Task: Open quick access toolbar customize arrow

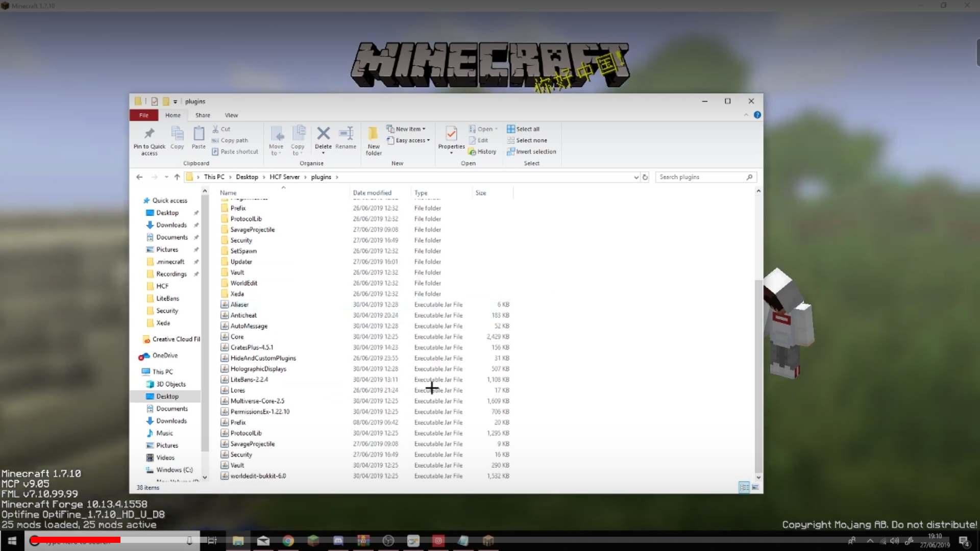Action: click(175, 102)
